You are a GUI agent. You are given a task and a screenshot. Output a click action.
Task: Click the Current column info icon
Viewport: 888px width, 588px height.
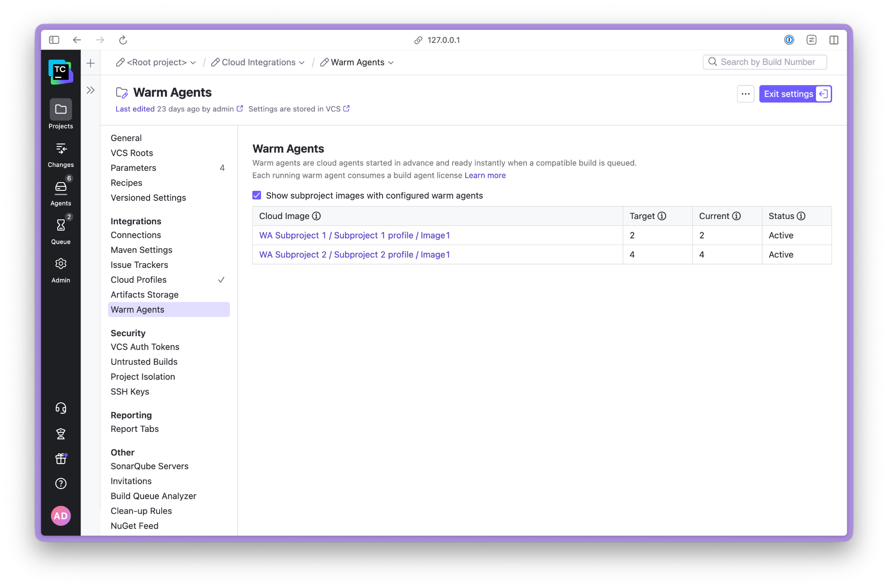pyautogui.click(x=736, y=216)
